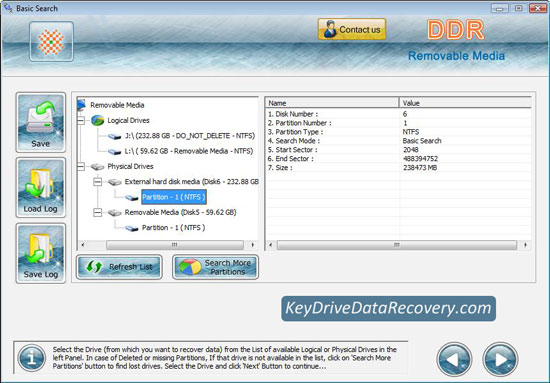Select drive L:\ 59.62 GB Removable Media
This screenshot has width=550, height=383.
coord(189,151)
